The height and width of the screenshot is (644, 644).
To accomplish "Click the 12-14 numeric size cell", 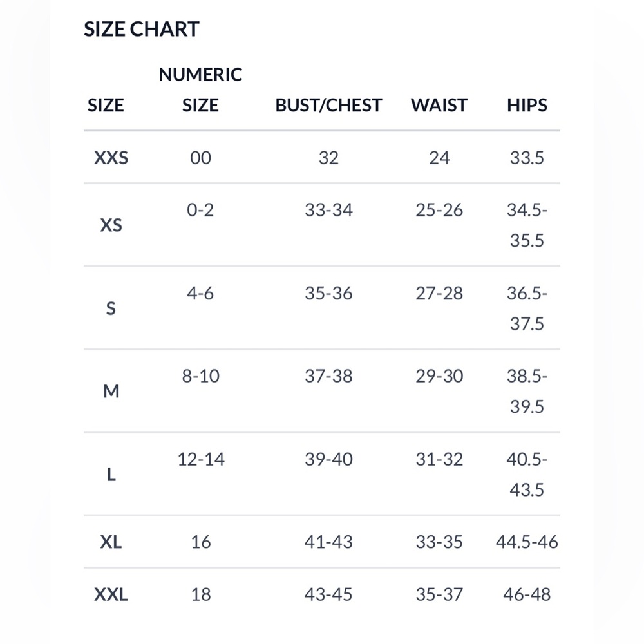I will 201,459.
